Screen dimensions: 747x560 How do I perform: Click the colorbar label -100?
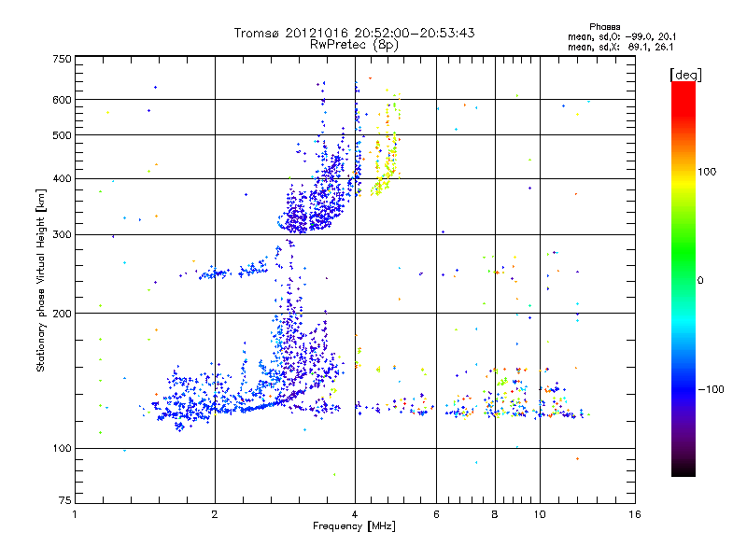click(711, 389)
